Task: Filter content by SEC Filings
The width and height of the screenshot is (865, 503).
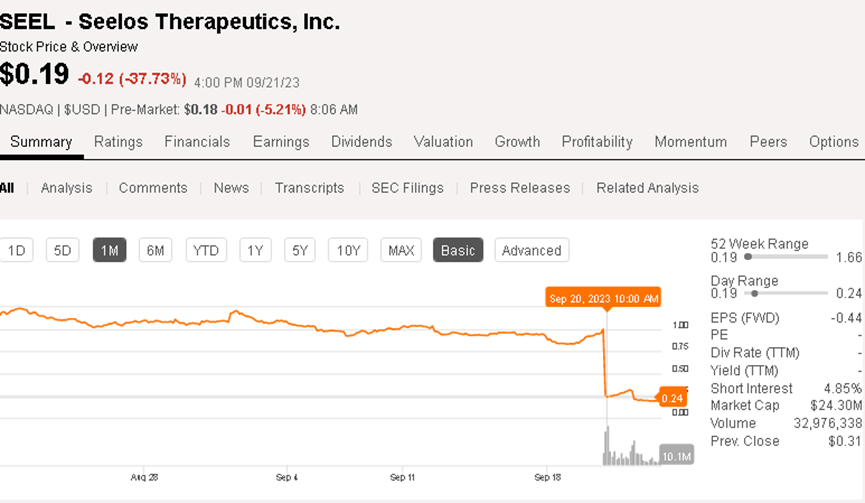Action: (x=407, y=188)
